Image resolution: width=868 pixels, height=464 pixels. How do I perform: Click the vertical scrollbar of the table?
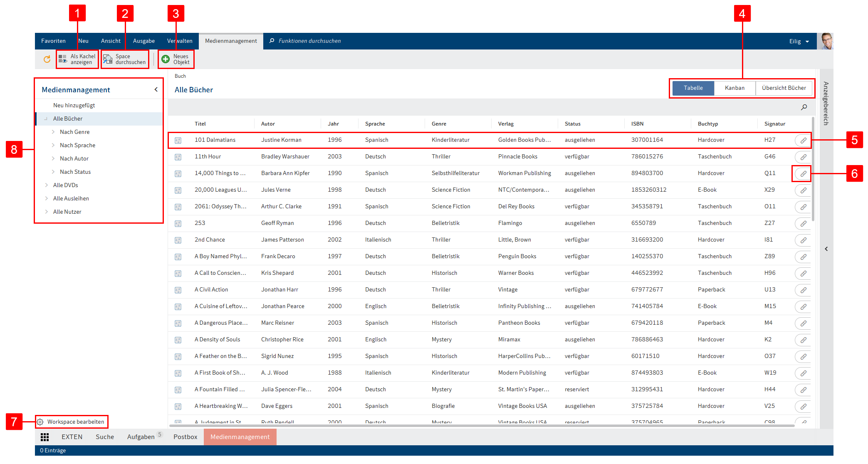(813, 170)
